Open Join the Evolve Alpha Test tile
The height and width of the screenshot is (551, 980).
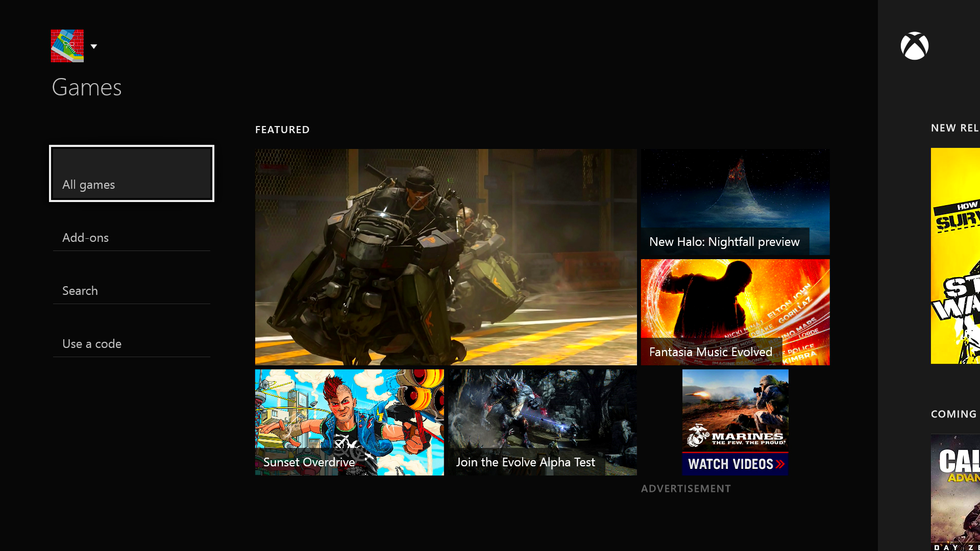[542, 422]
